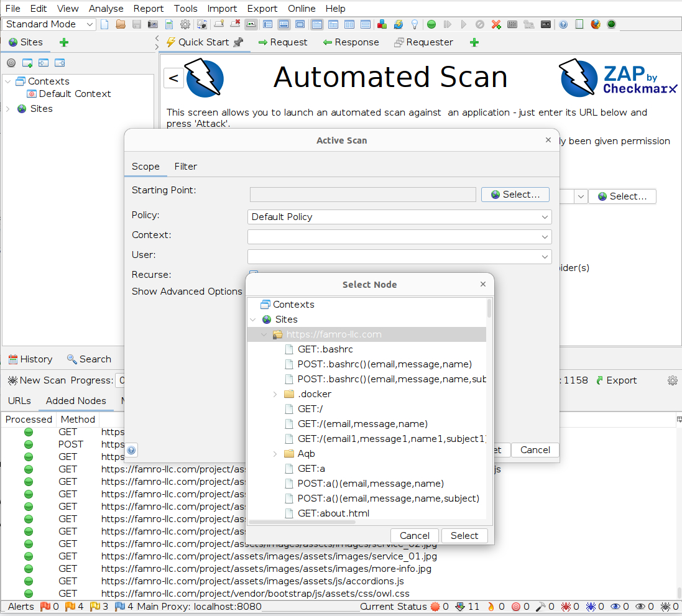The image size is (682, 616).
Task: Launch Firefox from the toolbar
Action: (x=595, y=24)
